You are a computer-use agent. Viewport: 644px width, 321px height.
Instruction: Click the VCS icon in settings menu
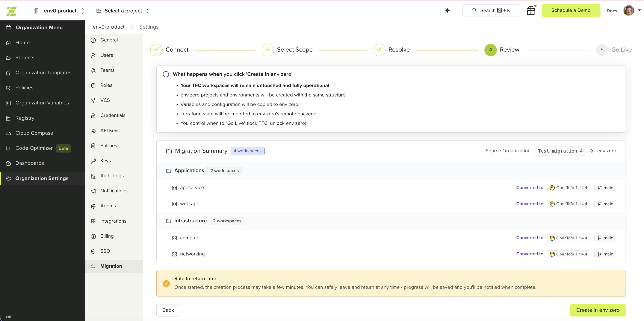click(93, 100)
